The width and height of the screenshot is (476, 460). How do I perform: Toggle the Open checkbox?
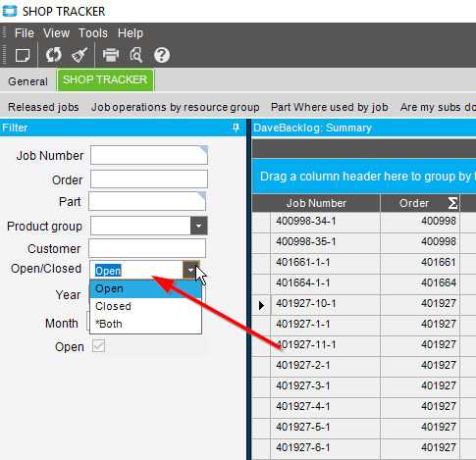point(99,346)
